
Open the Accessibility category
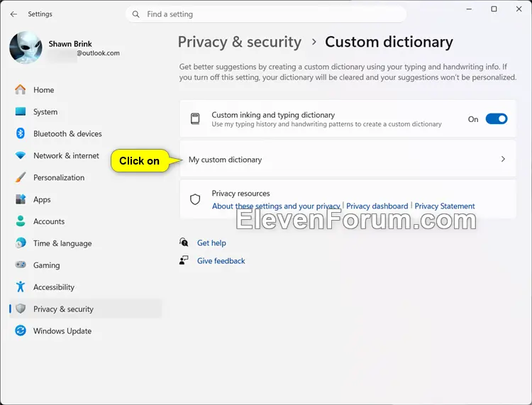point(86,287)
